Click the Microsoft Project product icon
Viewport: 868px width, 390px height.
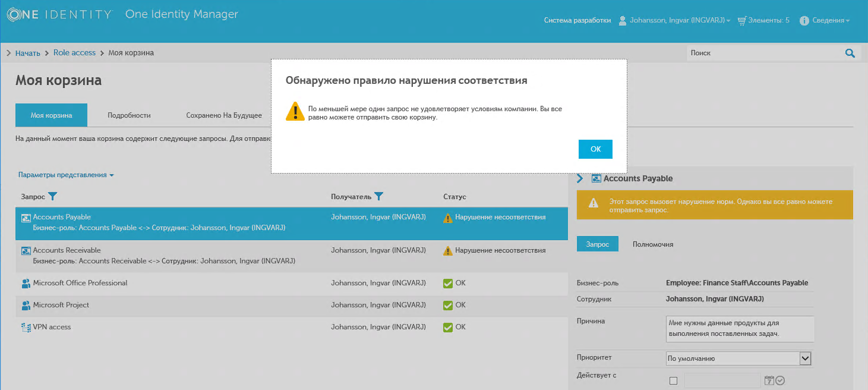click(26, 306)
